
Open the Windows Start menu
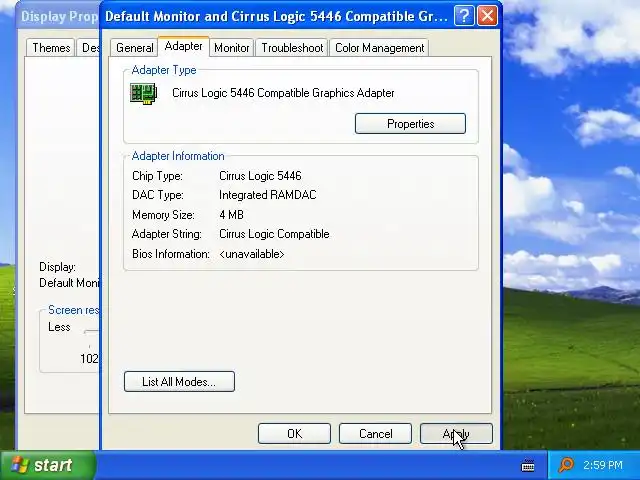pyautogui.click(x=48, y=465)
